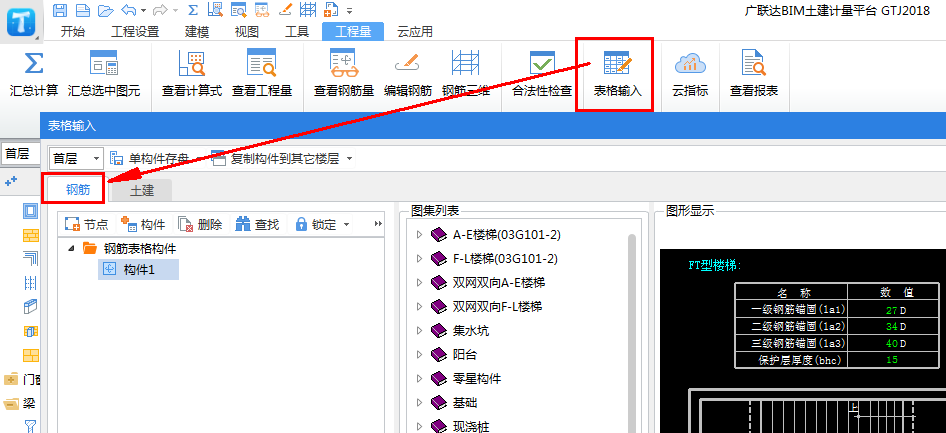Viewport: 946px width, 433px height.
Task: Select 现浇桩 in the atlas list
Action: [x=471, y=427]
